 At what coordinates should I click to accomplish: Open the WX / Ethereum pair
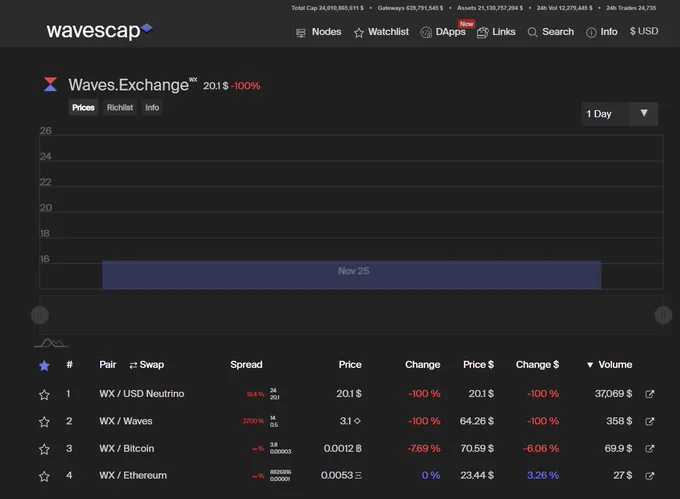tap(133, 476)
